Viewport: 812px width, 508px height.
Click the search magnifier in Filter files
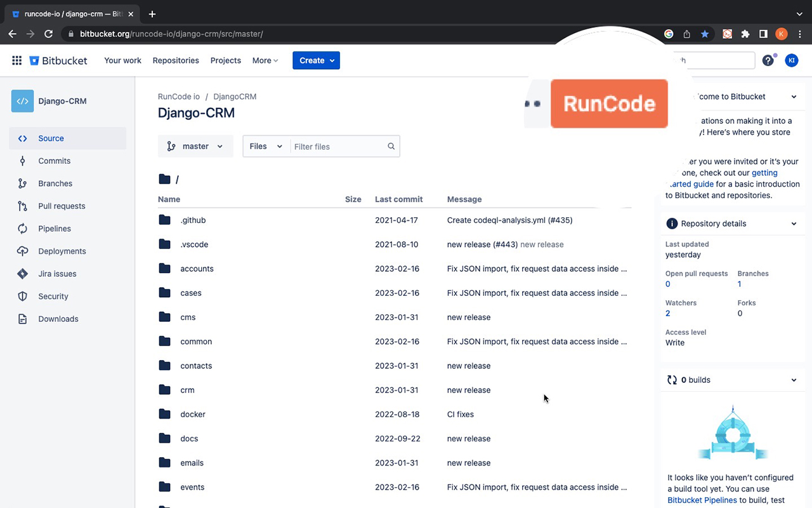[391, 146]
